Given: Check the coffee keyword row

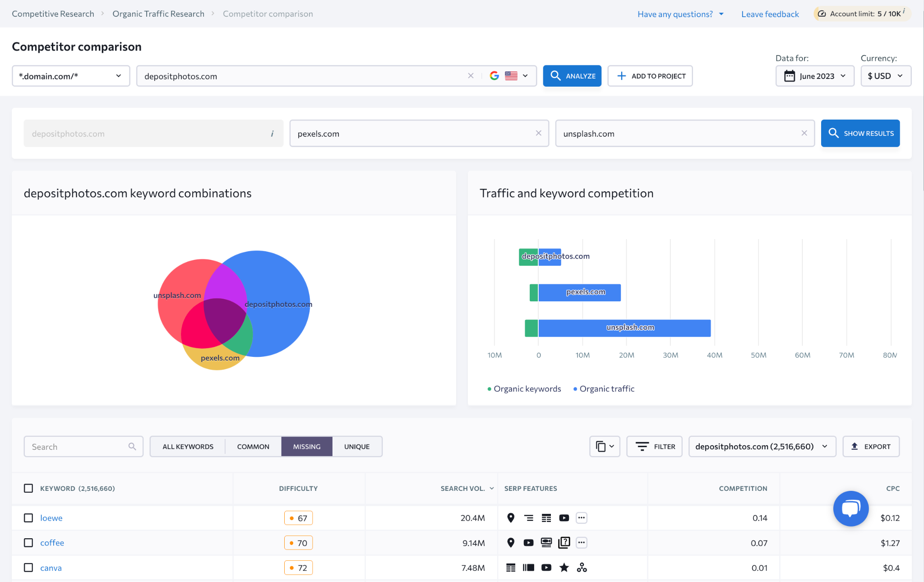Looking at the screenshot, I should pyautogui.click(x=28, y=543).
